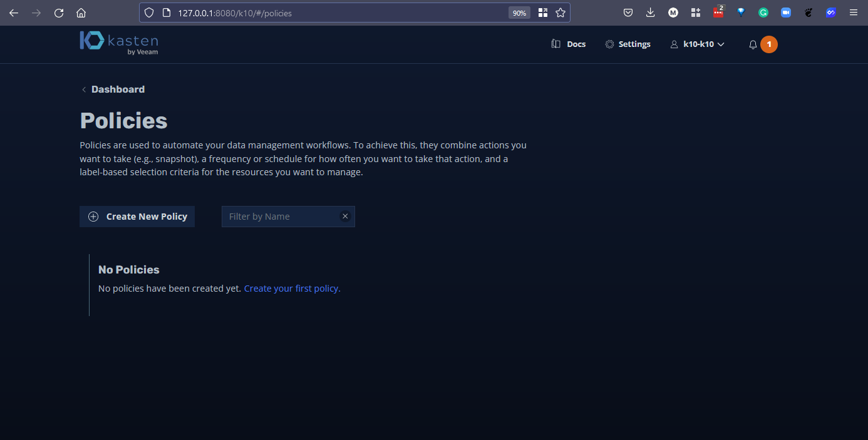This screenshot has width=868, height=440.
Task: Go back to previous browser page
Action: pos(14,13)
